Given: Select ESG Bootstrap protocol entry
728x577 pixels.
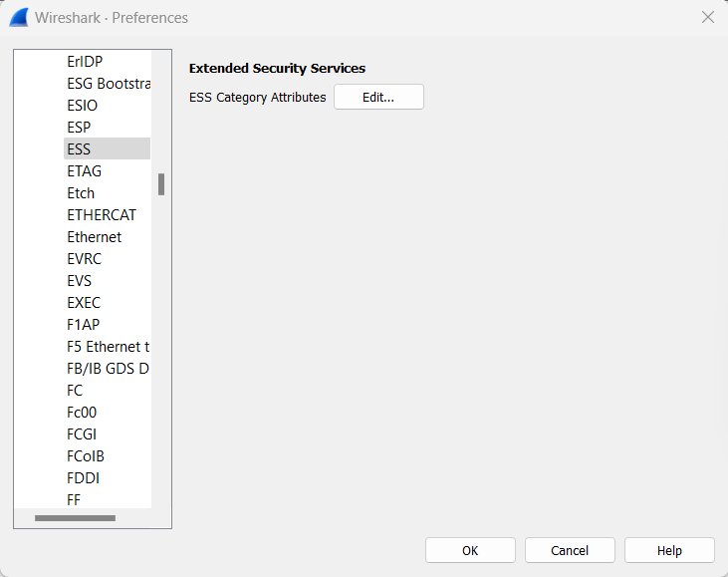Looking at the screenshot, I should point(108,84).
